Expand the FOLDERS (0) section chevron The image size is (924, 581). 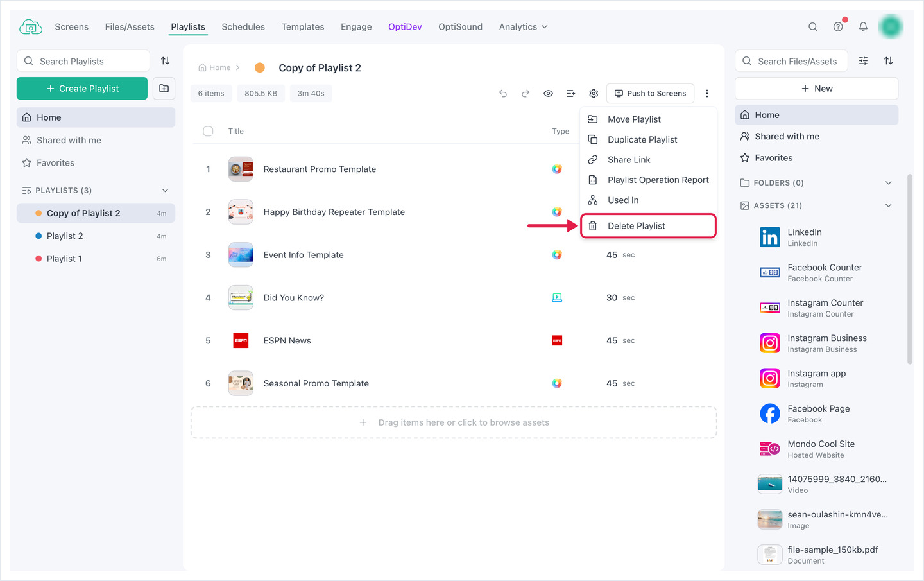coord(889,183)
